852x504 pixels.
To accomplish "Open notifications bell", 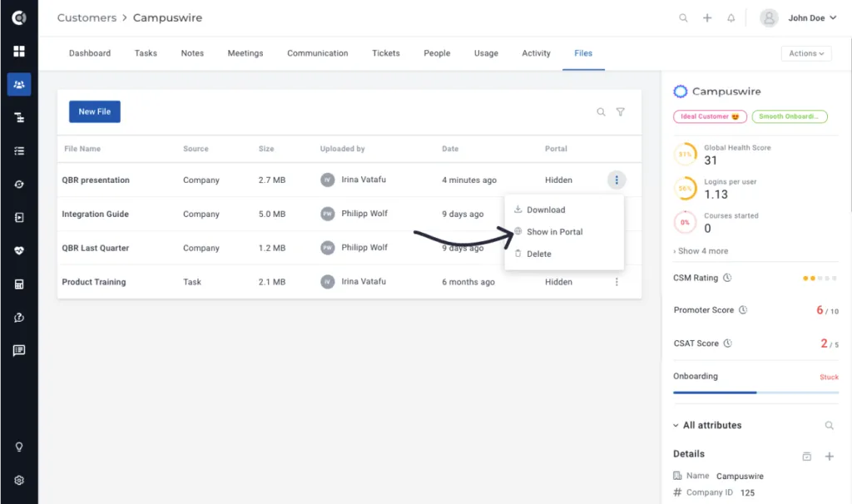I will coord(731,18).
